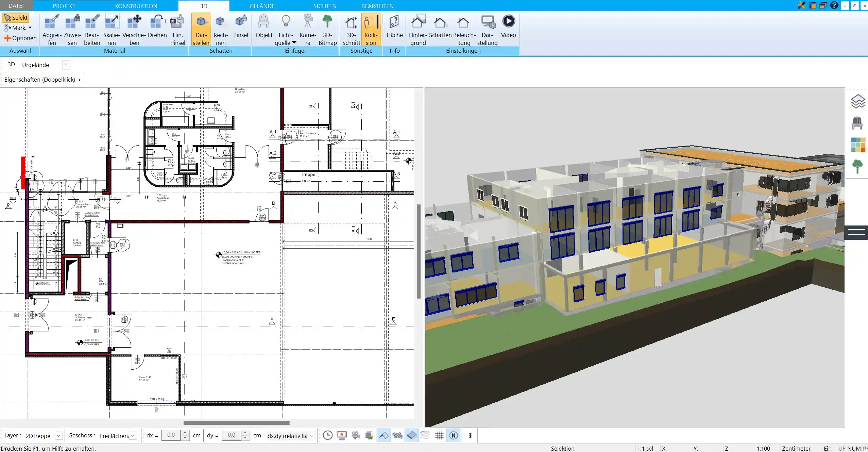The width and height of the screenshot is (868, 452).
Task: Activate the 3D-Schnitt tool
Action: pos(351,30)
